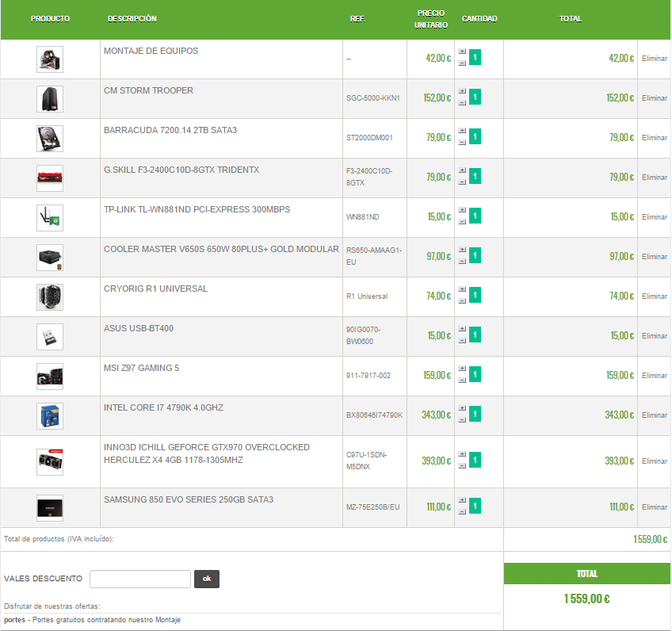Open MSI Z97 motherboard thumbnail
The width and height of the screenshot is (672, 631).
pyautogui.click(x=50, y=377)
